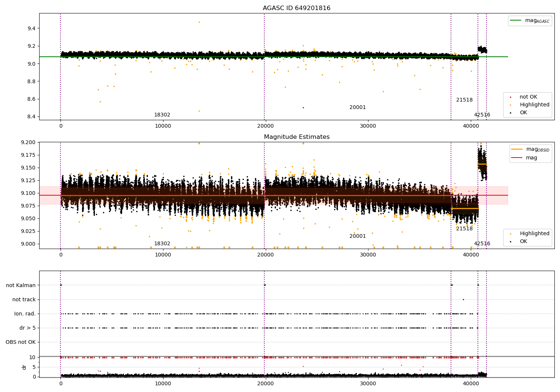Click the 10 tick on the dr axis
Image resolution: width=560 pixels, height=392 pixels.
tap(32, 358)
